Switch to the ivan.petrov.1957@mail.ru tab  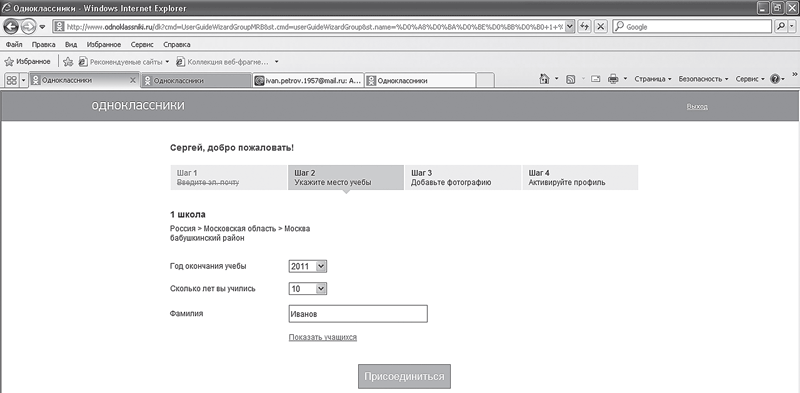click(308, 80)
